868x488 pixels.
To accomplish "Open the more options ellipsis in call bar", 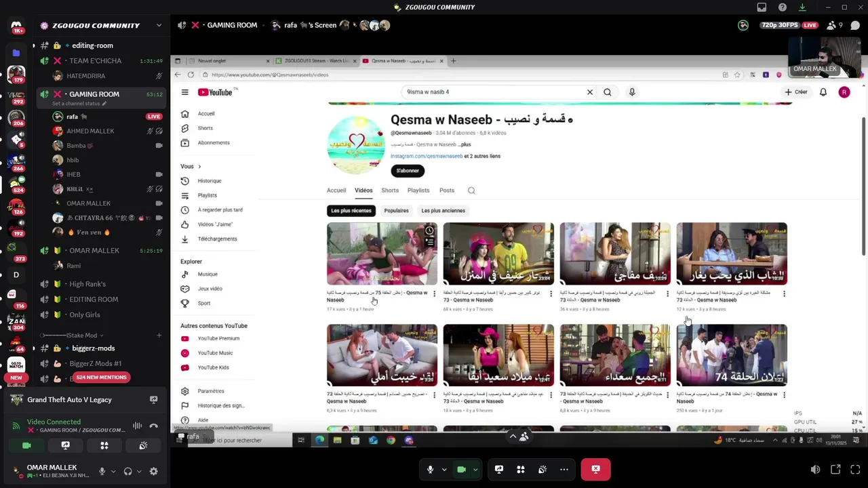I will [x=564, y=469].
